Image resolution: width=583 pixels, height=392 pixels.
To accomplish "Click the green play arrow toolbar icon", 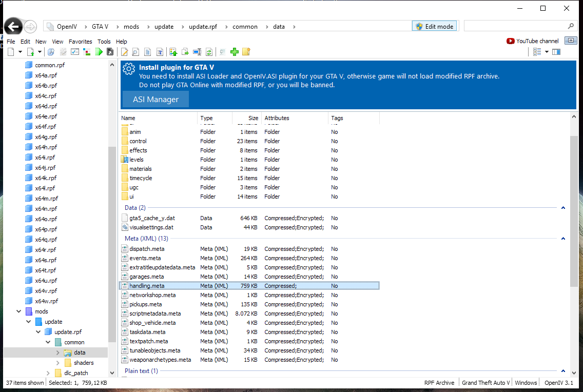I will tap(99, 52).
